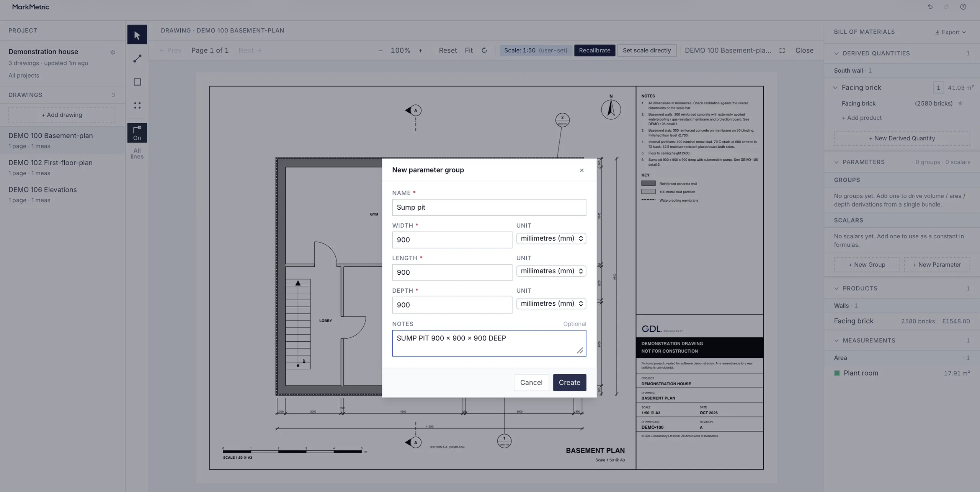Zoom in with the plus icon
Screen dimensions: 980x492
420,51
